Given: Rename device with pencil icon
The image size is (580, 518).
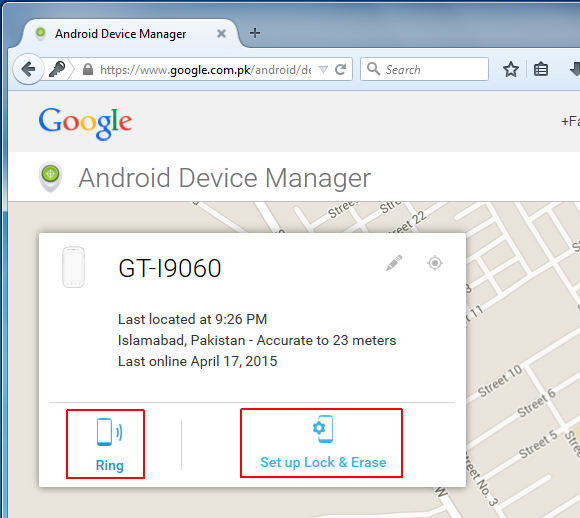Looking at the screenshot, I should tap(394, 263).
